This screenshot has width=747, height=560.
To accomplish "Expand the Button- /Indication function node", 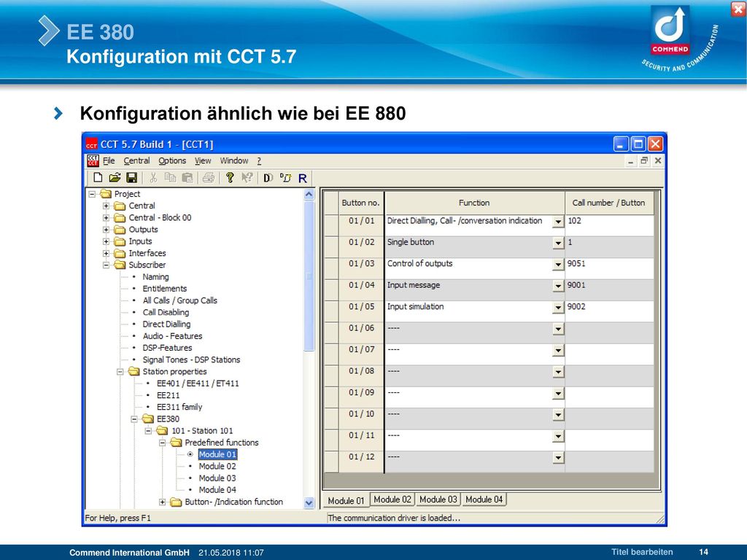I will pos(163,502).
